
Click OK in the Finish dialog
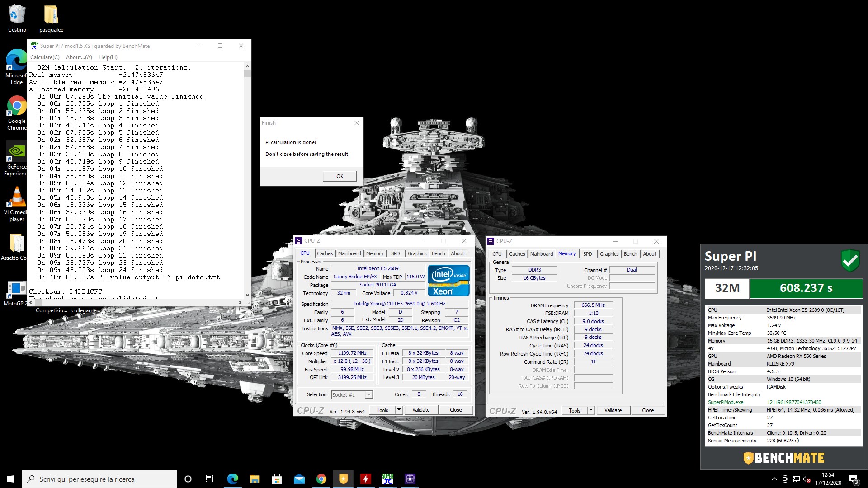click(340, 176)
